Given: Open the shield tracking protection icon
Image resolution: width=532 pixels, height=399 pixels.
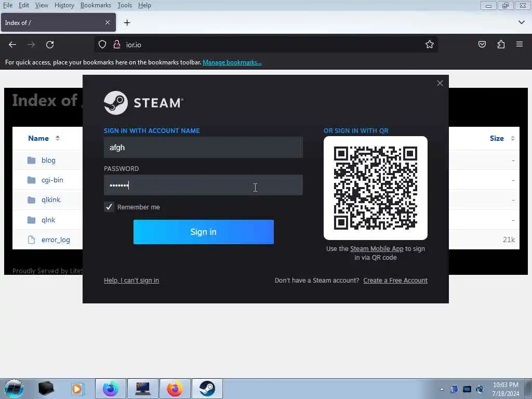Looking at the screenshot, I should click(102, 45).
